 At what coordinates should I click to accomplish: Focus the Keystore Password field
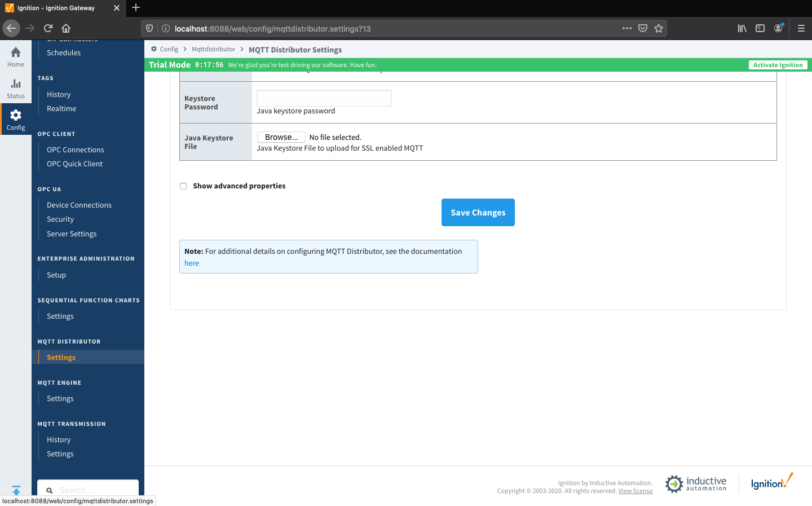[324, 98]
